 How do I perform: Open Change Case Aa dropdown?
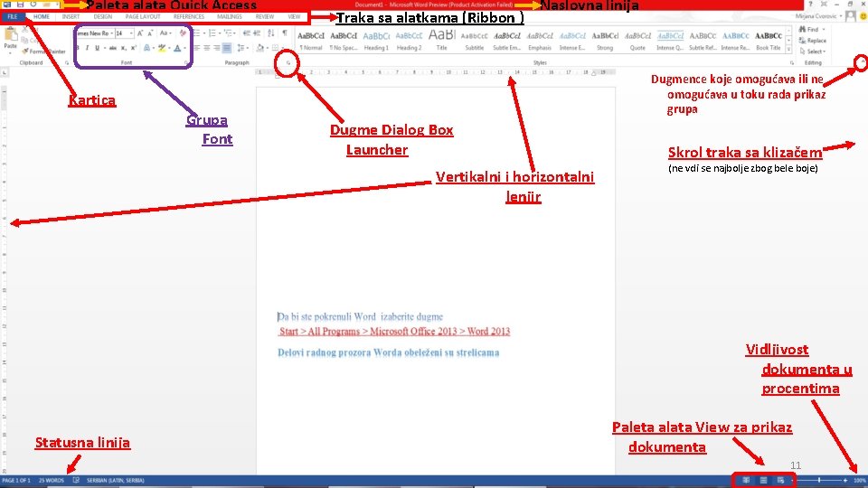[165, 33]
